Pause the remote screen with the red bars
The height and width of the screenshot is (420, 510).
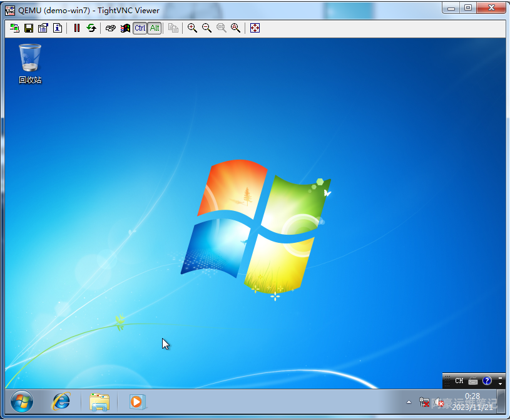77,28
